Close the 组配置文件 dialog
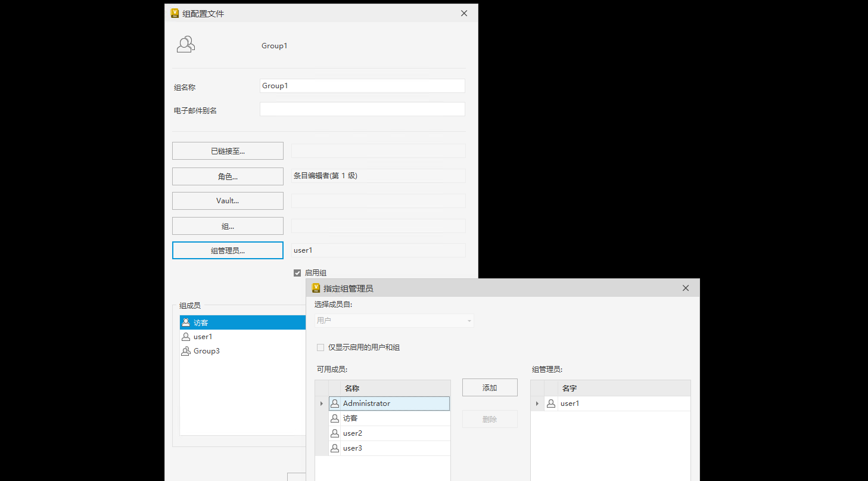The image size is (868, 481). 464,13
